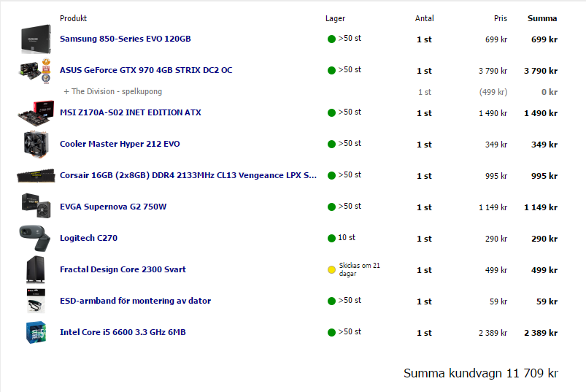Click the '1 149 kr' price for EVGA Supernova
The width and height of the screenshot is (586, 392).
[x=493, y=207]
